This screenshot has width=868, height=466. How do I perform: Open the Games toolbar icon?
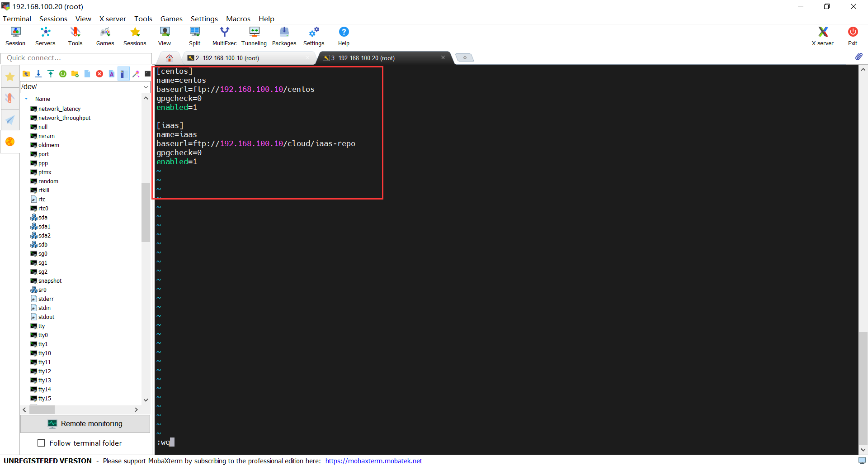(105, 36)
